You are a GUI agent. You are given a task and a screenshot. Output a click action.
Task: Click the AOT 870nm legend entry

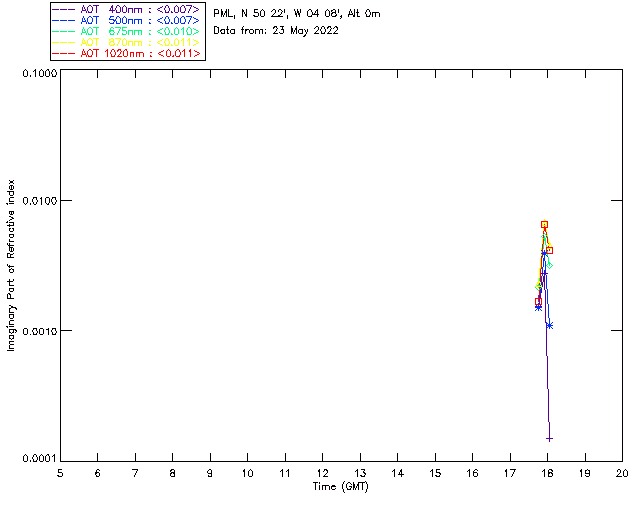[126, 42]
